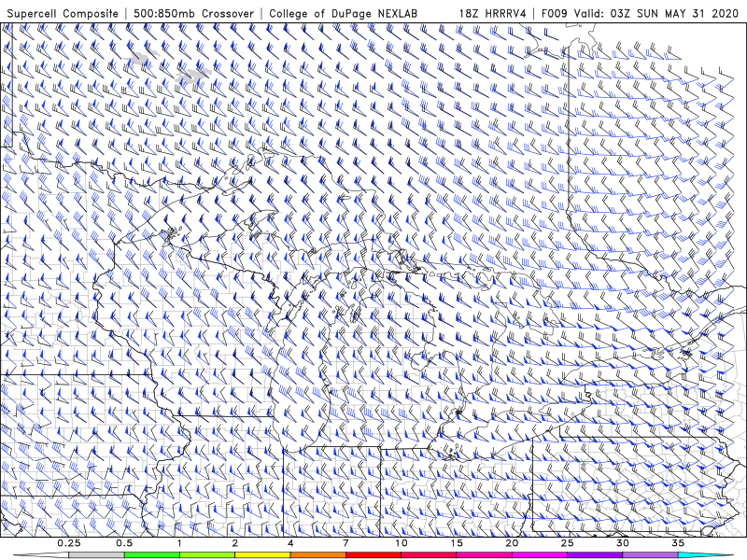Click College of DuPage NEXLAB text
The width and height of the screenshot is (747, 560).
(343, 13)
